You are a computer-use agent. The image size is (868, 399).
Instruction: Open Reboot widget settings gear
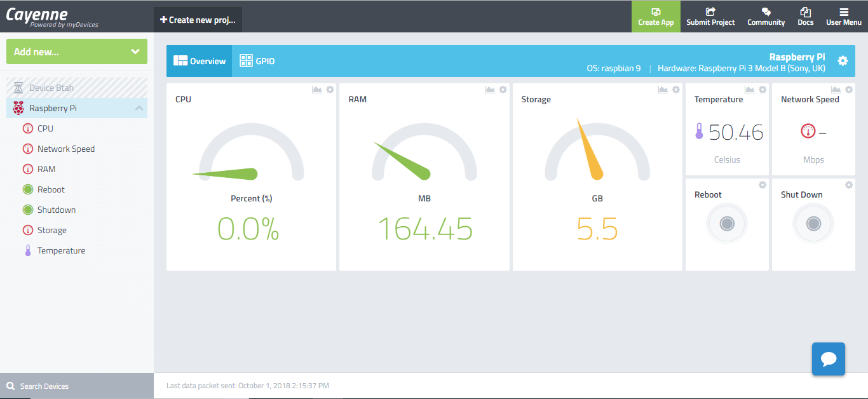(x=763, y=185)
